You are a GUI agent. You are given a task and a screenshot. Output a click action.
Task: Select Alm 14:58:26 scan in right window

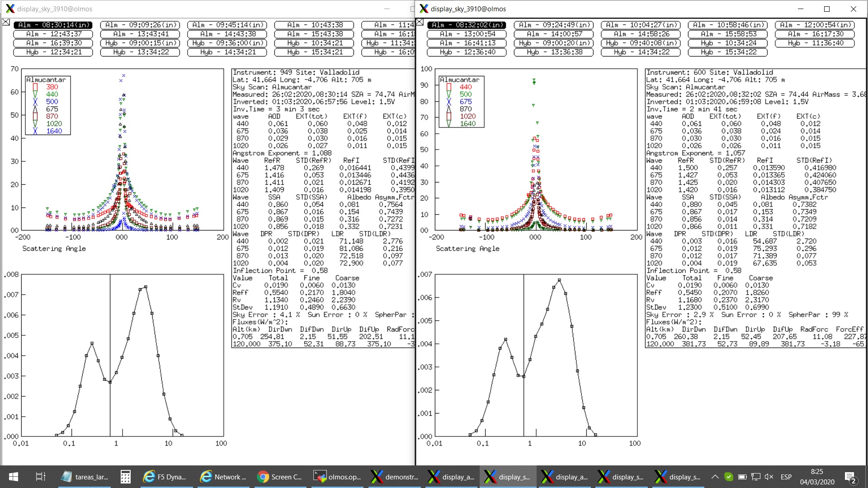pos(641,34)
